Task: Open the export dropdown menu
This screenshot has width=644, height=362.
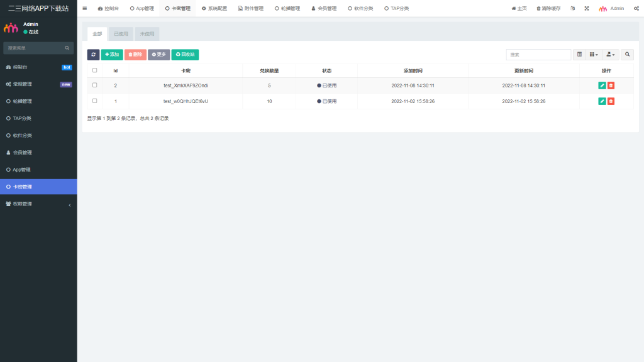Action: coord(611,55)
